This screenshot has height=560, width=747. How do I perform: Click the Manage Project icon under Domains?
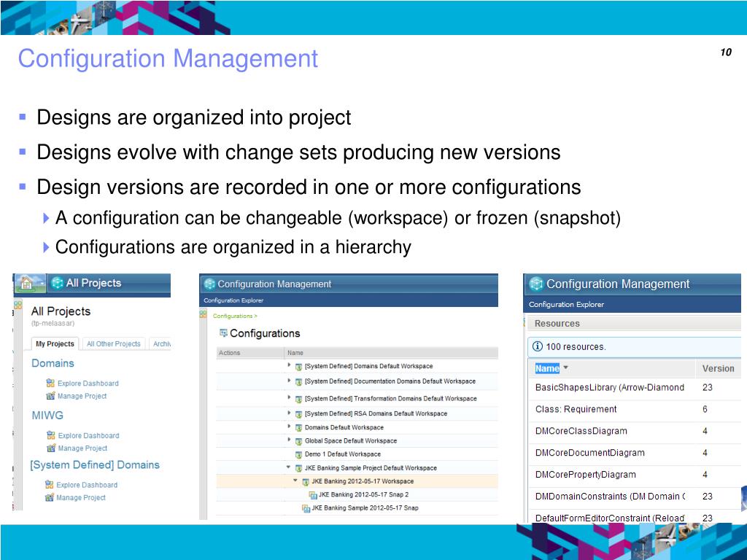coord(50,396)
